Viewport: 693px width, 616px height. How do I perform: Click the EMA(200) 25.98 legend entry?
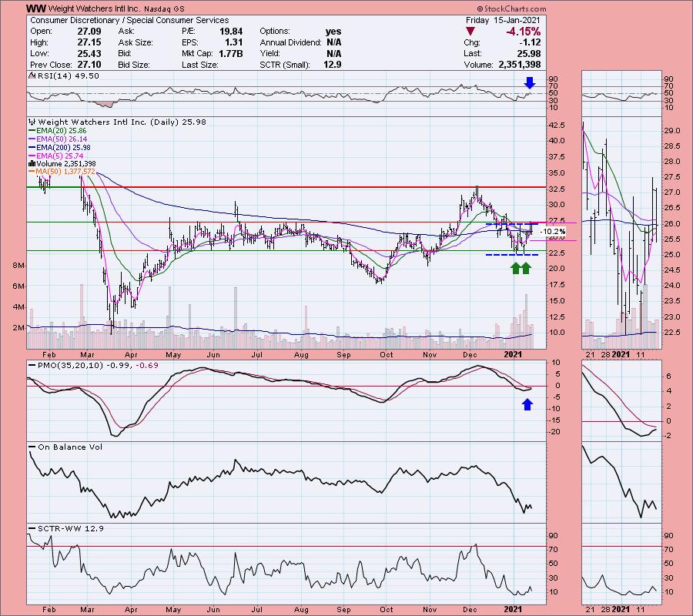coord(64,148)
